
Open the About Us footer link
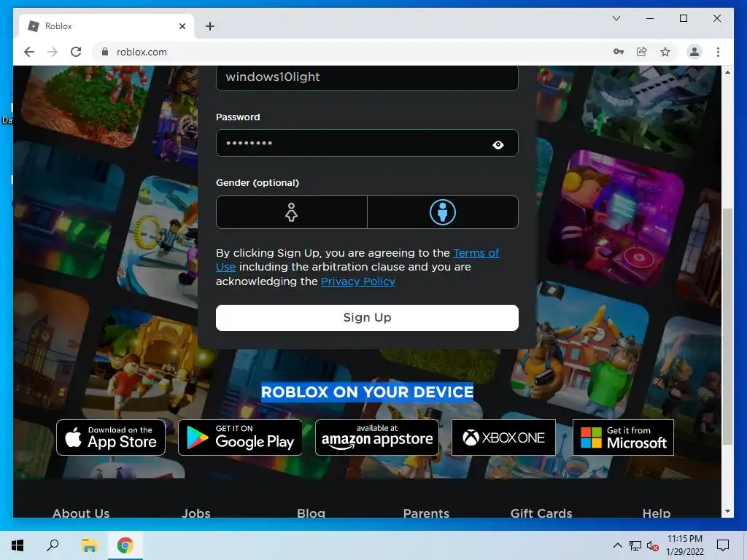[81, 513]
